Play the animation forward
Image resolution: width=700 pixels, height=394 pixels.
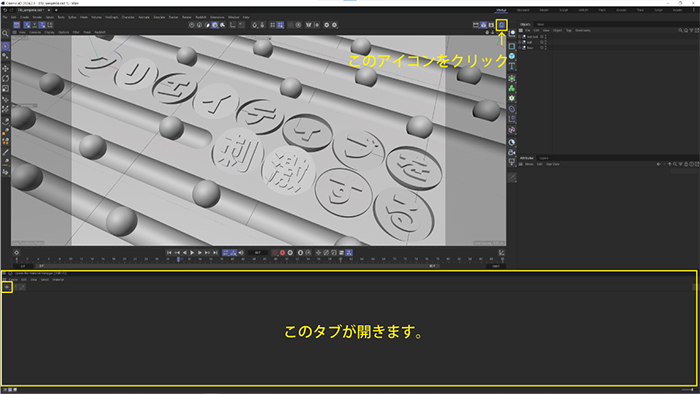click(x=192, y=253)
